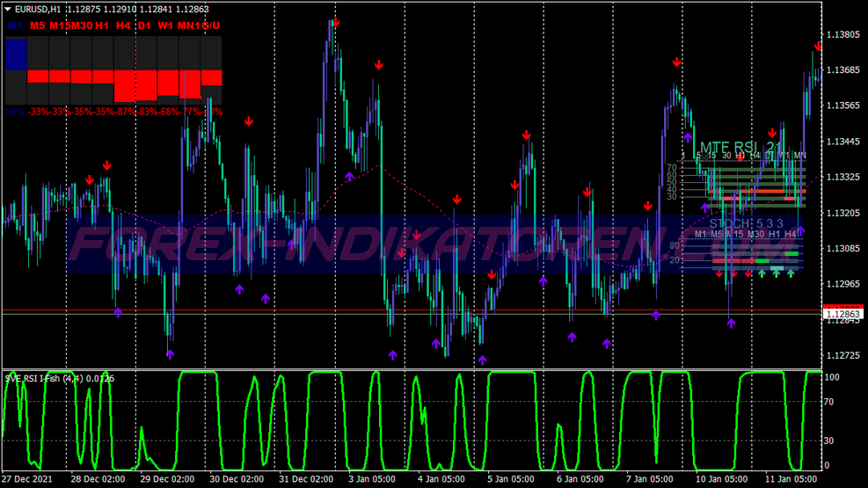Click the 5 Jan 05:00 time label
Screen dimensions: 868x488
[x=511, y=479]
